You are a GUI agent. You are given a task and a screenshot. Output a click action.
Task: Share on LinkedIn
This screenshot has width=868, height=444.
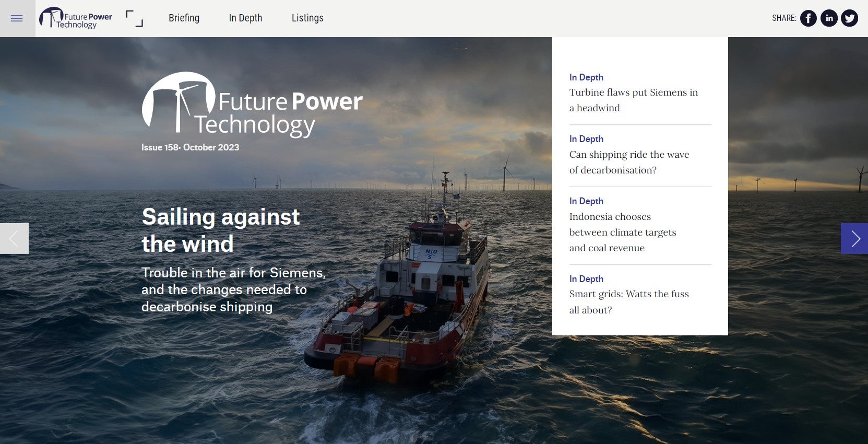pos(829,18)
